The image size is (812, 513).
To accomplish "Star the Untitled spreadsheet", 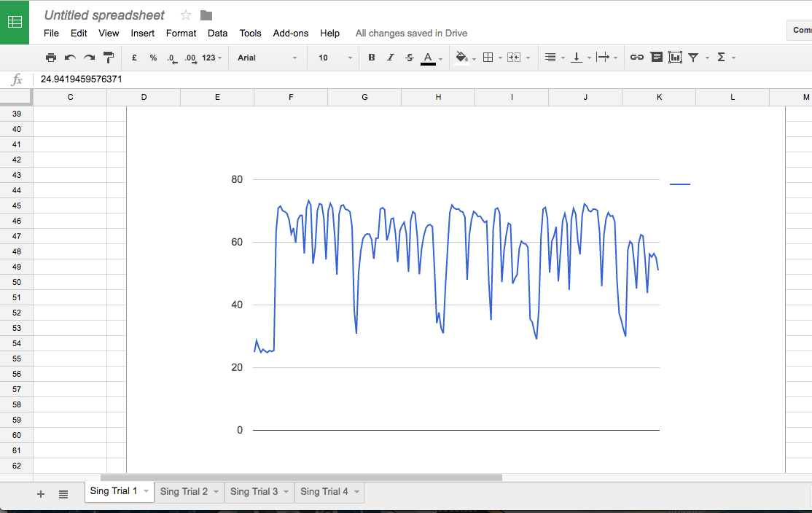I will (x=185, y=15).
